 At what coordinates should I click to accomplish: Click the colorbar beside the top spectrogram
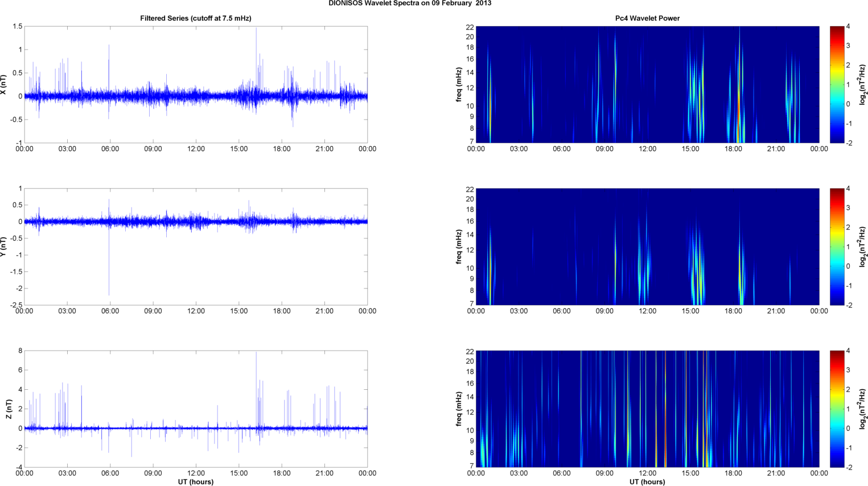(837, 84)
